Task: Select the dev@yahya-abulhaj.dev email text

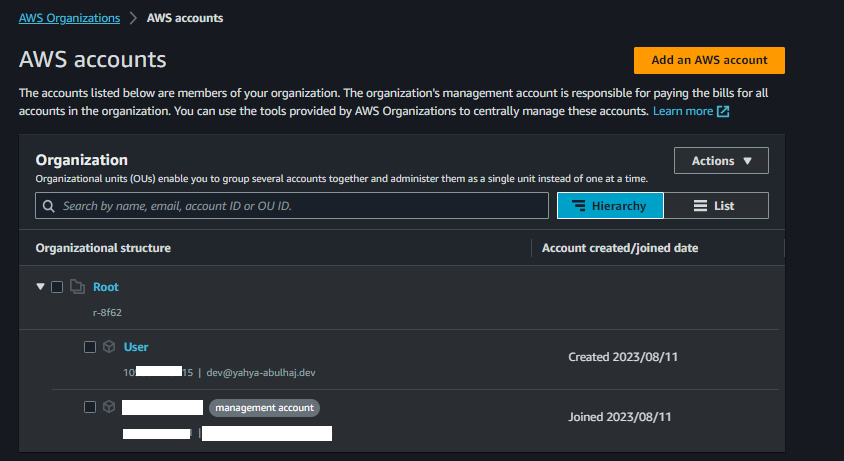Action: 261,373
